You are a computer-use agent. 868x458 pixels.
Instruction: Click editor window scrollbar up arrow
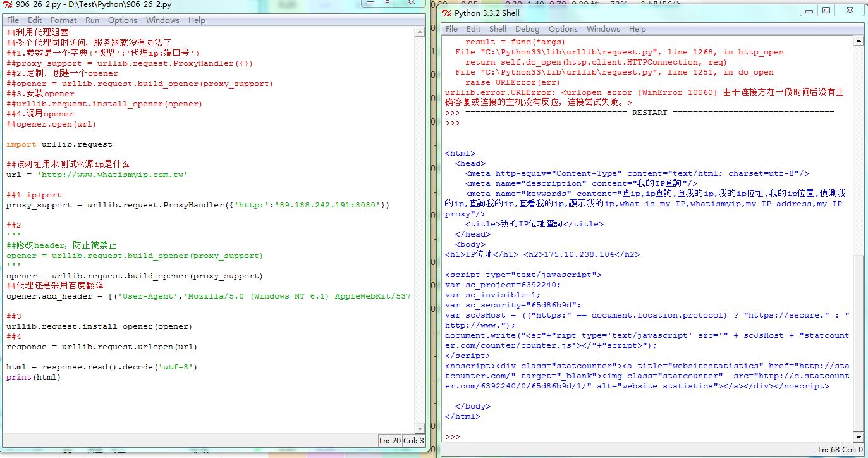420,33
